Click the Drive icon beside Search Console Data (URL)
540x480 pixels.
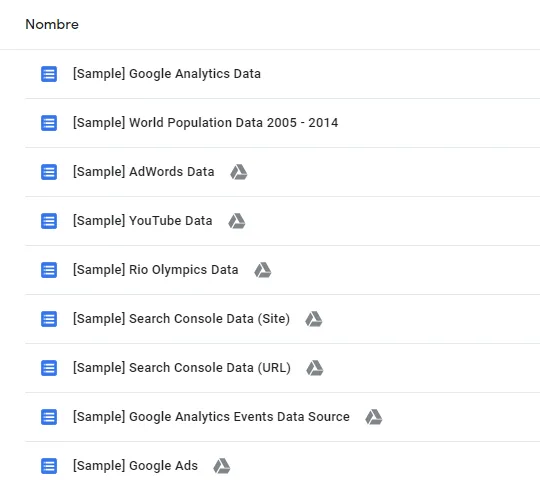pyautogui.click(x=315, y=368)
